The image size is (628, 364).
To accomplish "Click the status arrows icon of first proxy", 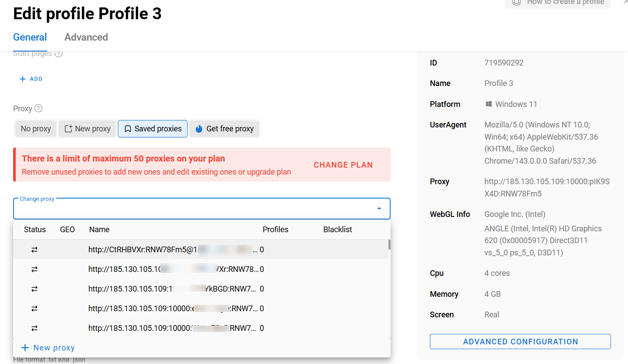I will tap(34, 250).
